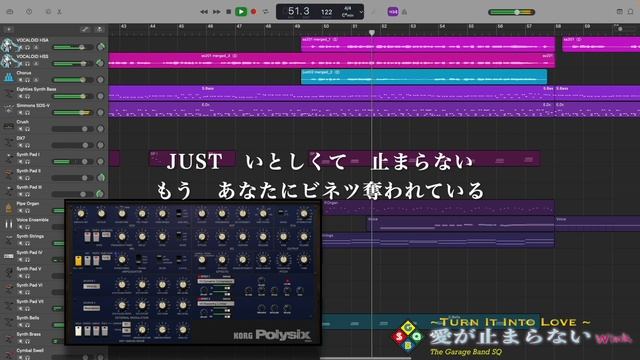Open the Effect 1 selector in Polysix
Screen dimensions: 640x360
pos(216,281)
